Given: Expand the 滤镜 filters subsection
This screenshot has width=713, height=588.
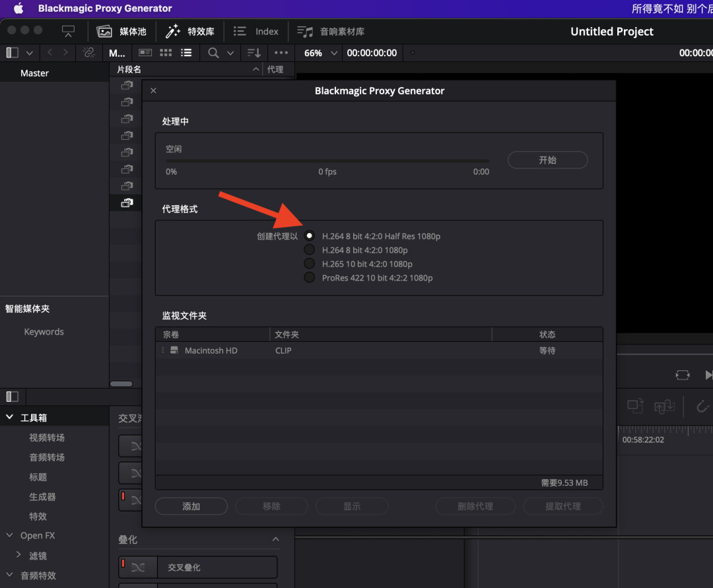Looking at the screenshot, I should click(18, 555).
